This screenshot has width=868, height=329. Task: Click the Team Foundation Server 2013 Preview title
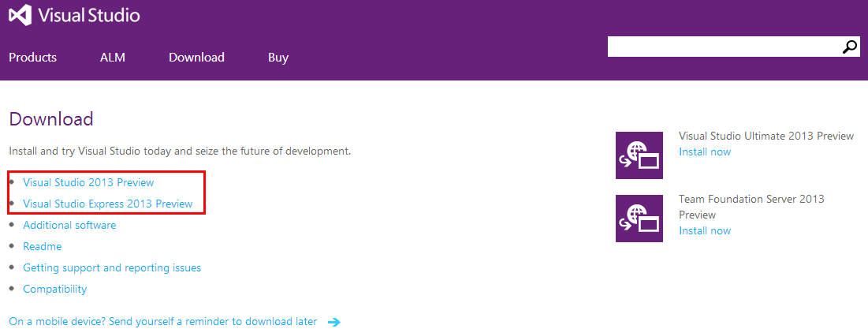[751, 207]
